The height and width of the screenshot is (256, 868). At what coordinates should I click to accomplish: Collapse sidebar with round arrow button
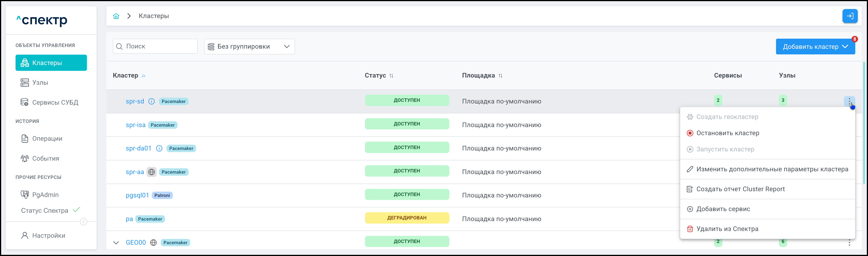tap(84, 222)
